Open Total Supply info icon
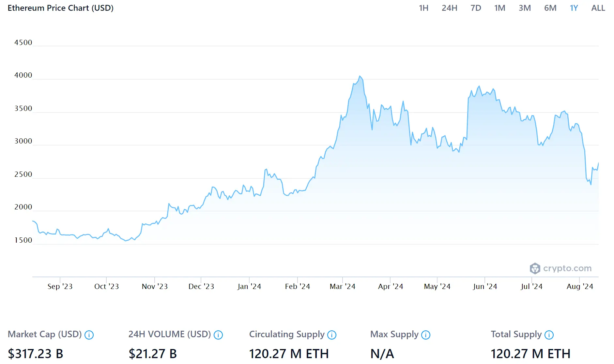The height and width of the screenshot is (364, 614). [x=549, y=335]
